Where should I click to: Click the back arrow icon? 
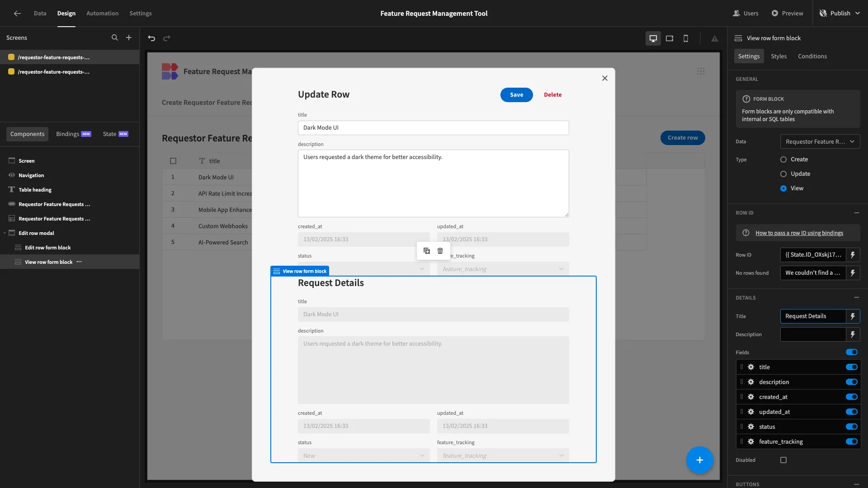coord(17,14)
